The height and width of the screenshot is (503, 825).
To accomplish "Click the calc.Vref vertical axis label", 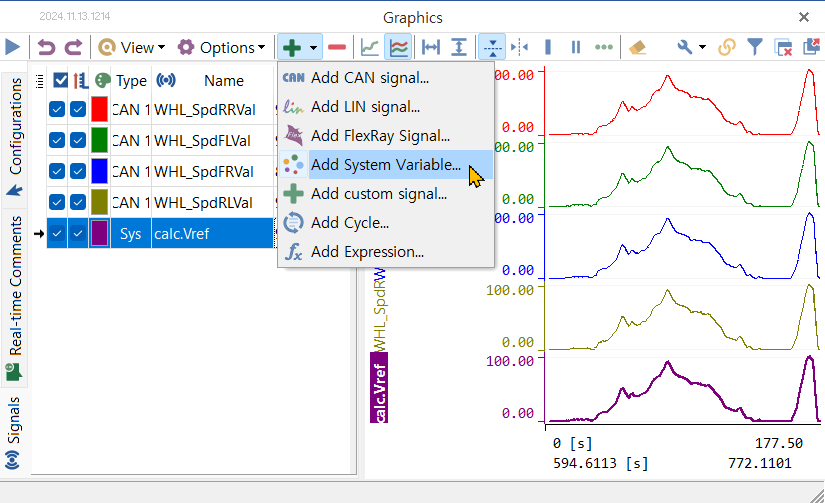I will (379, 387).
